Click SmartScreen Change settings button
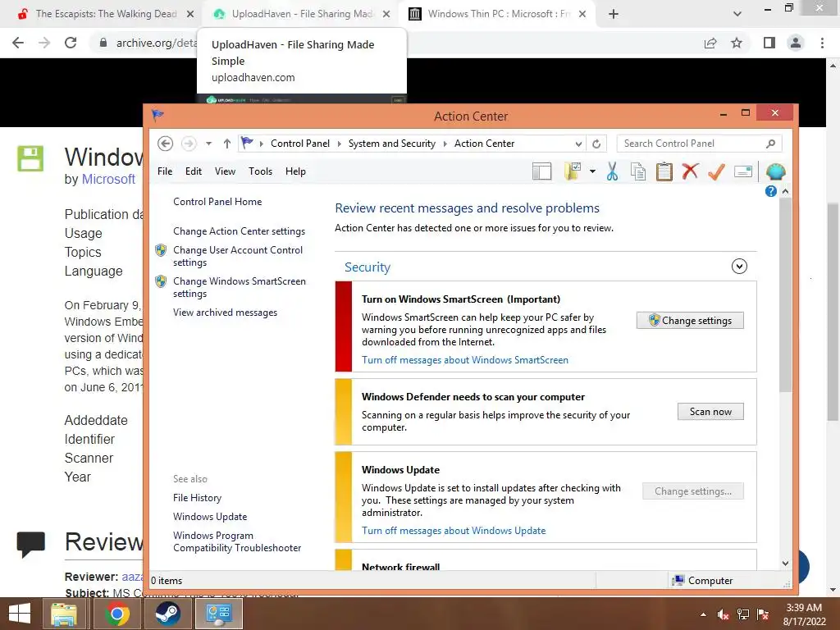This screenshot has height=630, width=840. [690, 321]
